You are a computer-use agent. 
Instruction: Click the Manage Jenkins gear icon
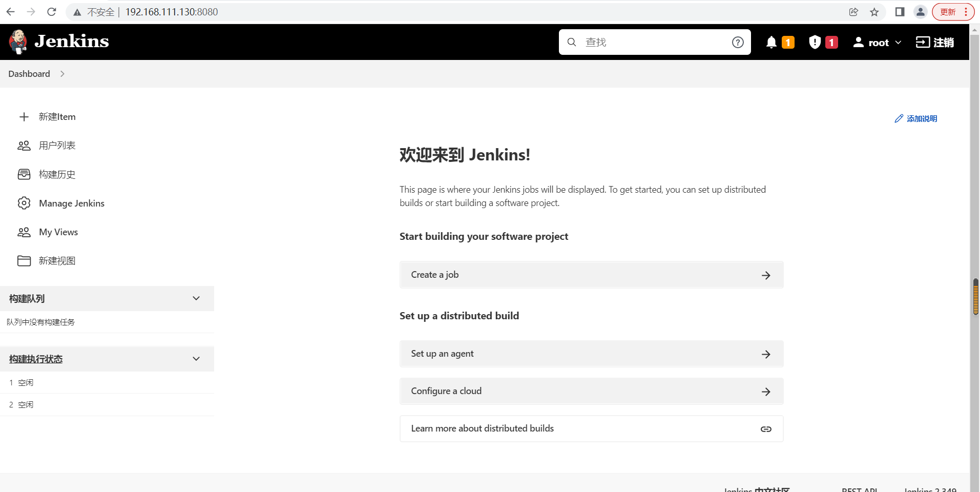point(24,203)
